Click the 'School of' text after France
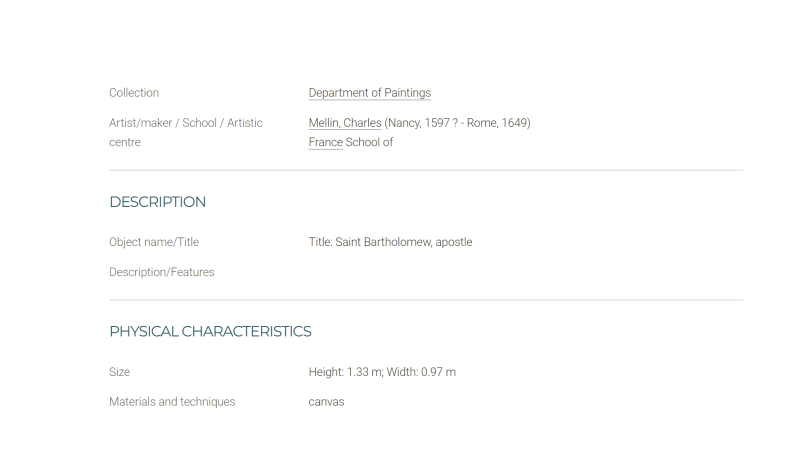This screenshot has width=800, height=474. (x=369, y=142)
